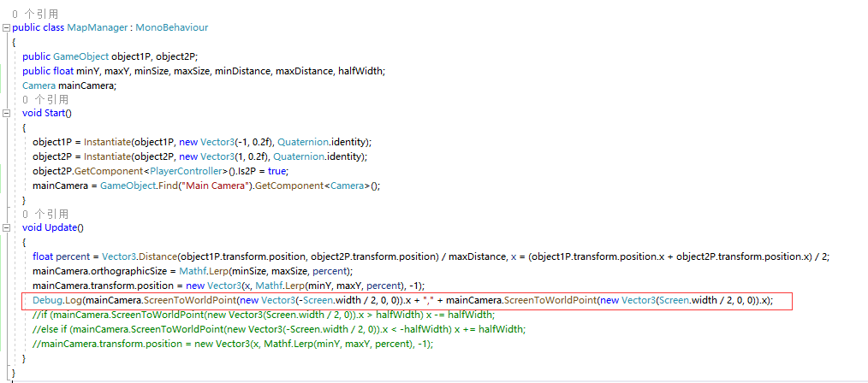868x383 pixels.
Task: Click the Start method name
Action: (x=54, y=114)
